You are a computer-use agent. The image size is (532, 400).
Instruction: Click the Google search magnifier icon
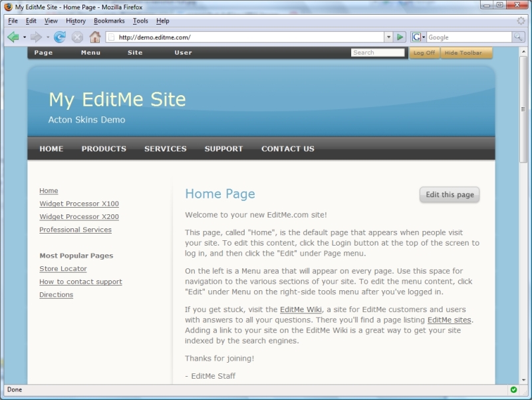(x=518, y=37)
